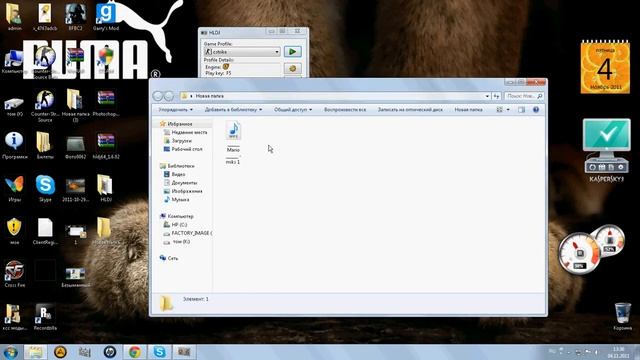Change the view with the view icon
The height and width of the screenshot is (360, 640).
click(499, 110)
